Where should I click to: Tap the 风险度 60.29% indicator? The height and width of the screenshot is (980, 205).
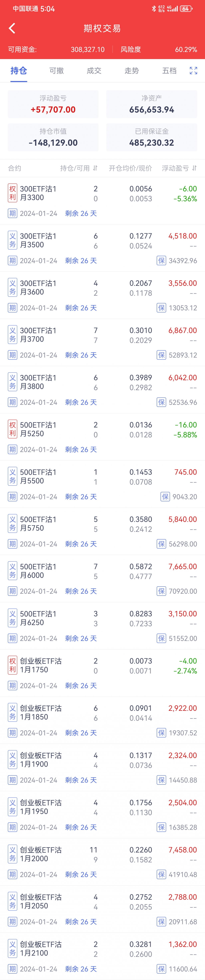coord(159,49)
